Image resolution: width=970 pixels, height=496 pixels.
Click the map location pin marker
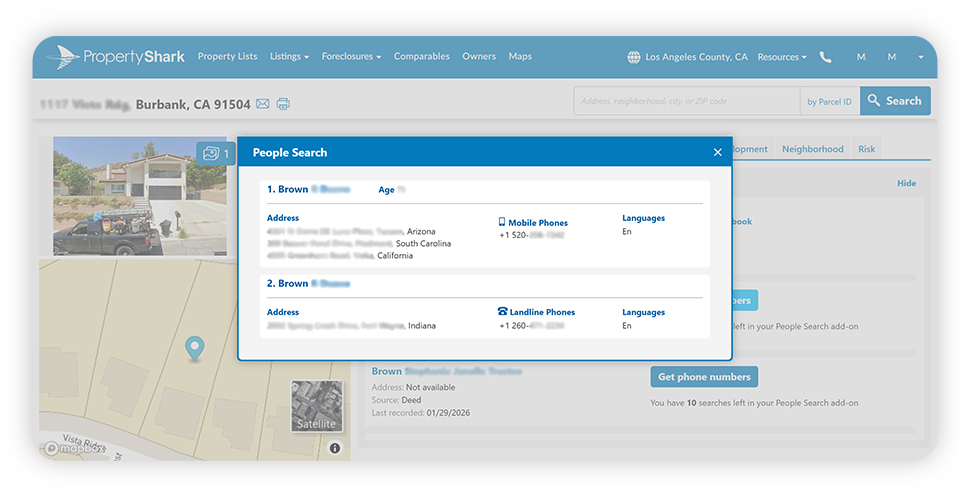pyautogui.click(x=195, y=349)
